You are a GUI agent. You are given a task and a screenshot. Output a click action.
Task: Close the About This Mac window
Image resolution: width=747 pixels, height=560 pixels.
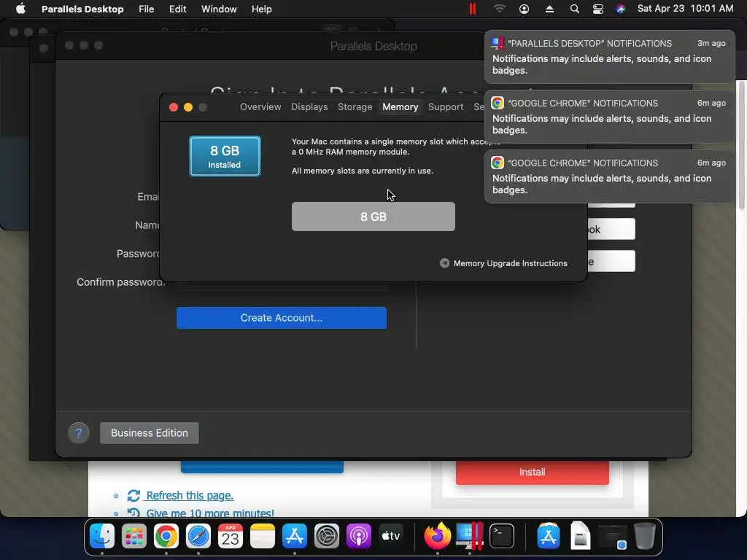coord(174,107)
